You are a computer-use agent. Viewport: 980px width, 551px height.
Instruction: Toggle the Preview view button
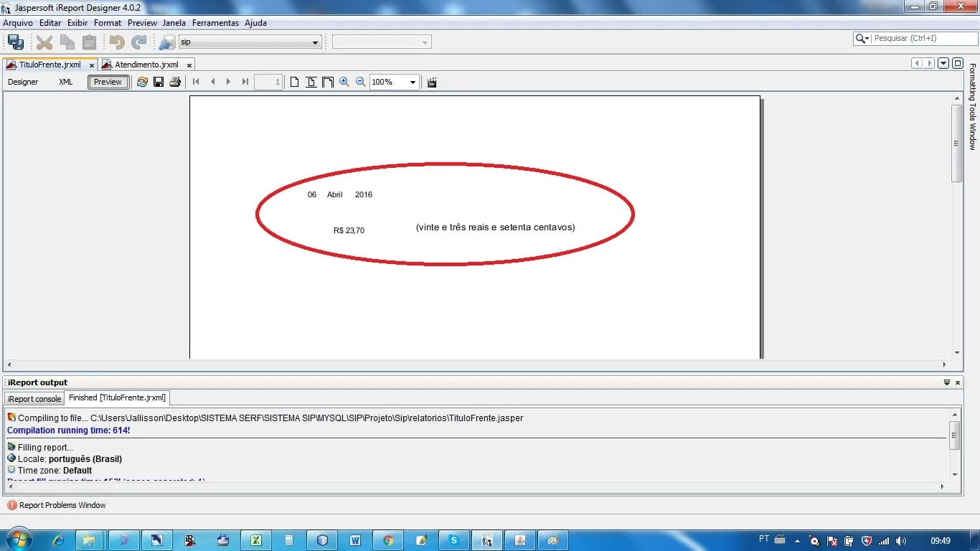108,82
